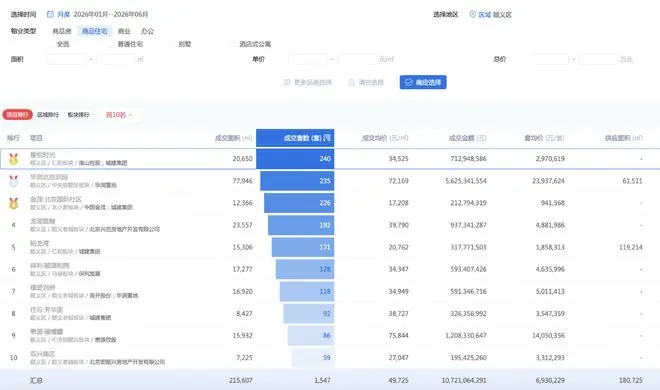660x390 pixels.
Task: Click the sort icon in the 成交套数 header
Action: pyautogui.click(x=327, y=138)
